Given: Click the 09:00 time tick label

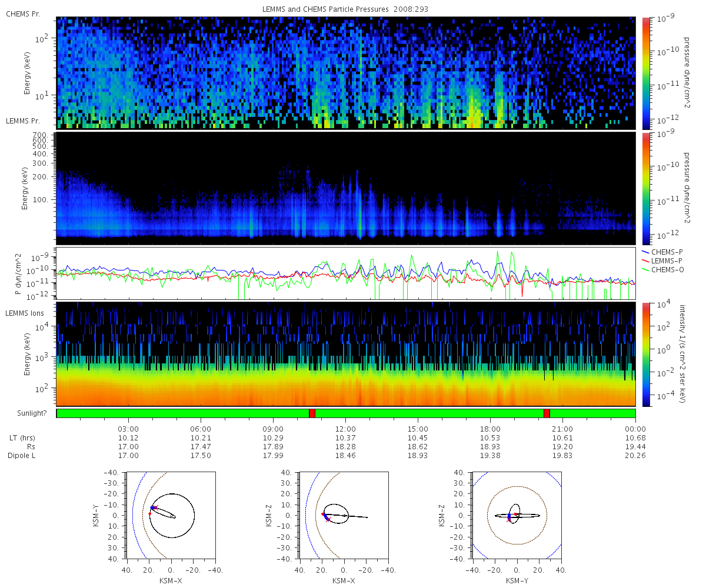Looking at the screenshot, I should tap(273, 429).
